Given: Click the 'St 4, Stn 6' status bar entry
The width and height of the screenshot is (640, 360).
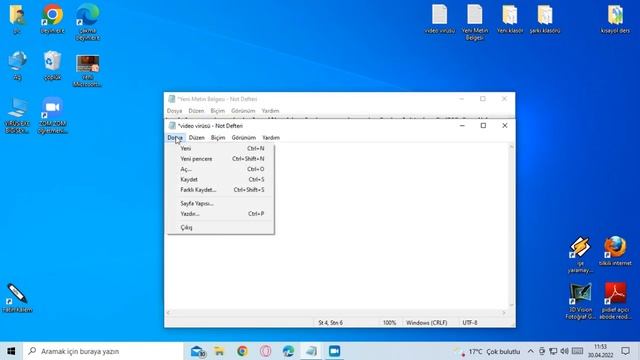Looking at the screenshot, I should 331,323.
